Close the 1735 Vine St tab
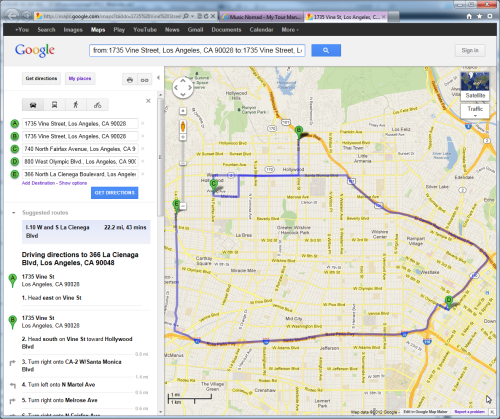Image resolution: width=500 pixels, height=419 pixels. pos(384,17)
